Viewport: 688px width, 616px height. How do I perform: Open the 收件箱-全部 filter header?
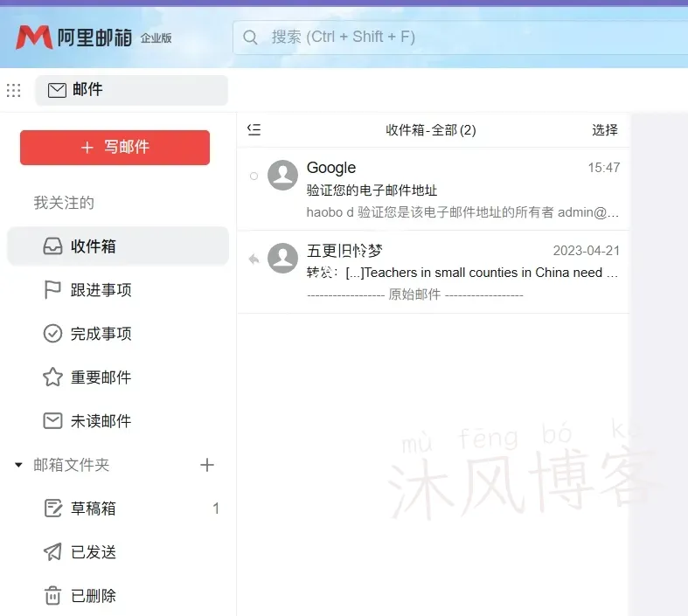tap(430, 130)
